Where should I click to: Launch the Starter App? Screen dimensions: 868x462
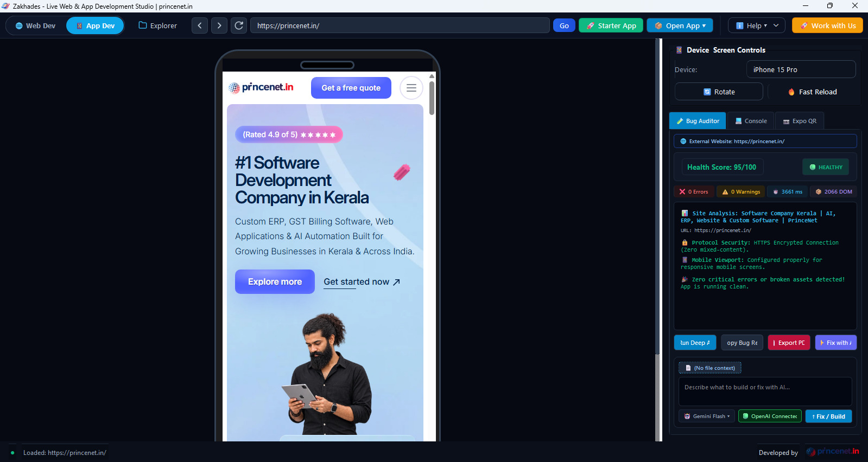point(611,25)
